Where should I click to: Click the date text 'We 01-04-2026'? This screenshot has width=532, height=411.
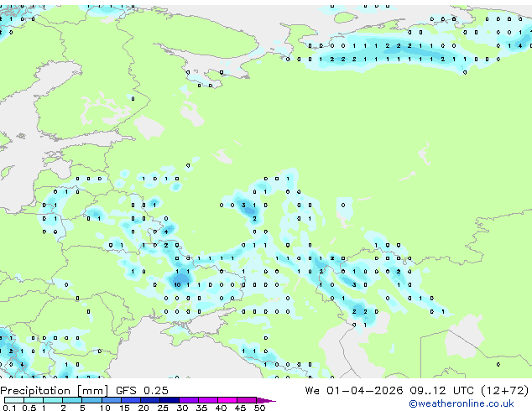[x=353, y=390]
